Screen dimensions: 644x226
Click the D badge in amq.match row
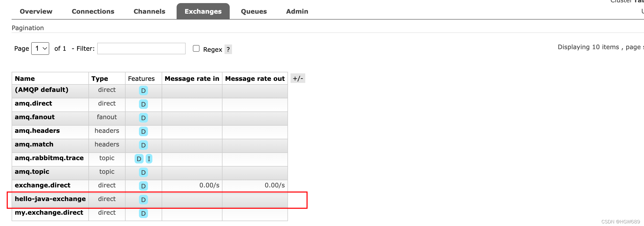(143, 145)
